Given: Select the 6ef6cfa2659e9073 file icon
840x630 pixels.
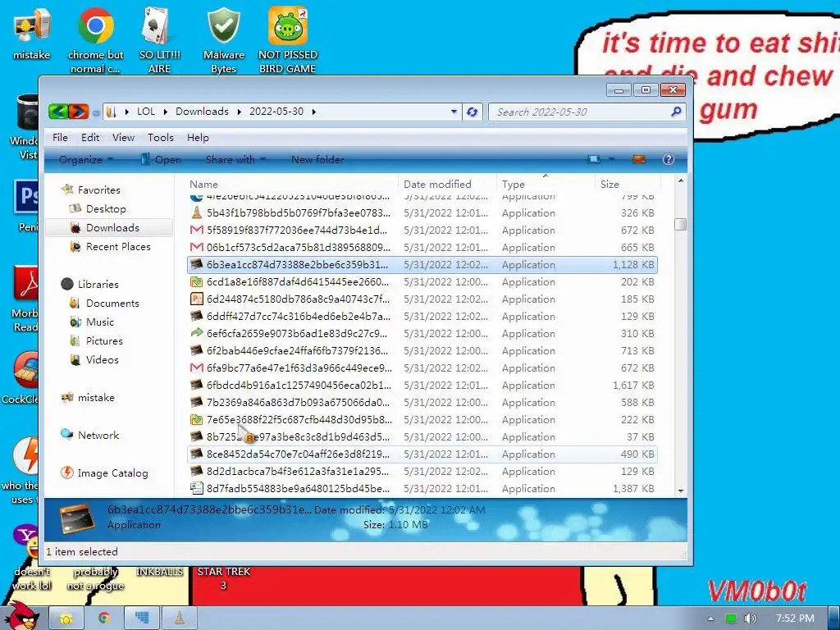Looking at the screenshot, I should coord(197,333).
